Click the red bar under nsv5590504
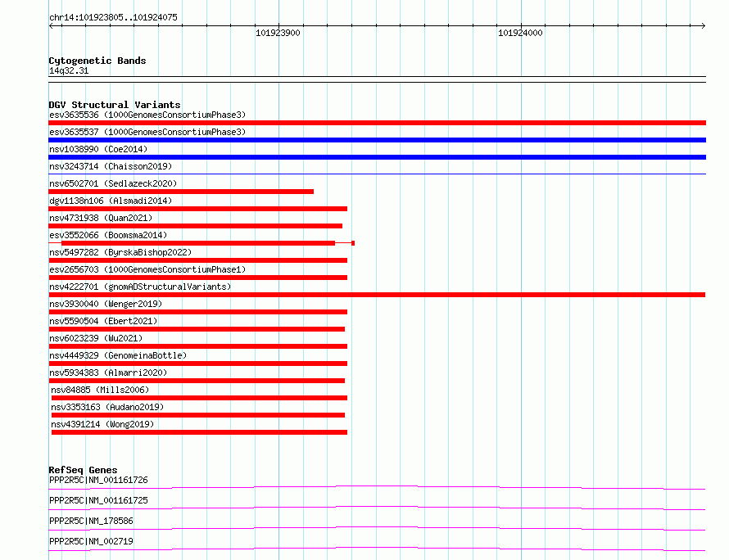This screenshot has height=560, width=729. coord(197,329)
